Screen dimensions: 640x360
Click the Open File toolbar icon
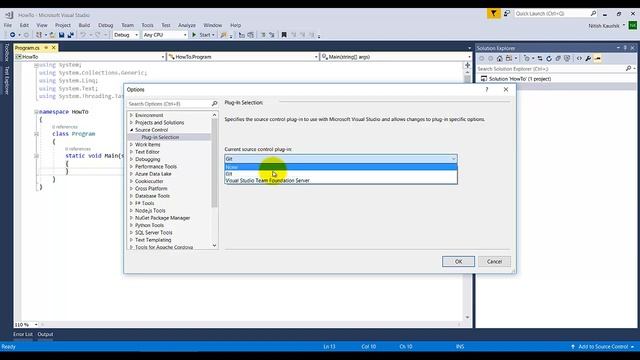(52, 35)
